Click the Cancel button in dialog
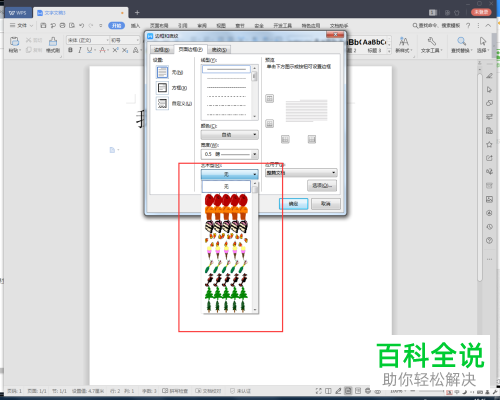This screenshot has height=400, width=500. pyautogui.click(x=326, y=204)
